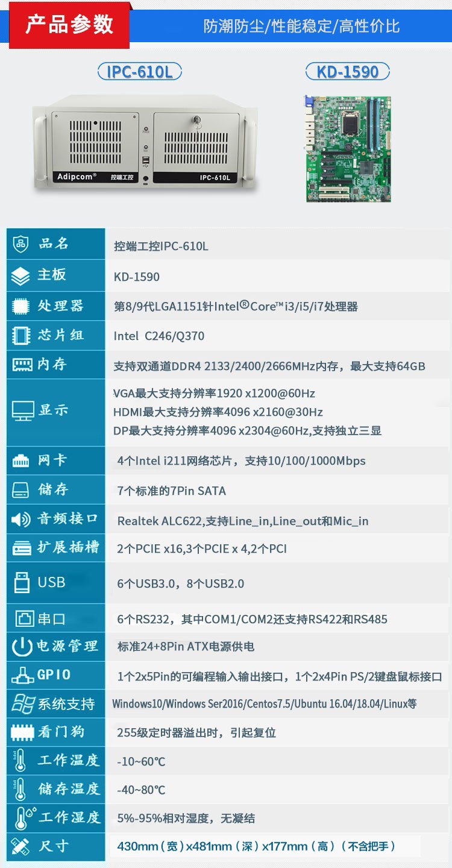Viewport: 452px width, 868px height.
Task: Click the 防潮防尘/性能稳定/高性价比 slogan
Action: [301, 26]
